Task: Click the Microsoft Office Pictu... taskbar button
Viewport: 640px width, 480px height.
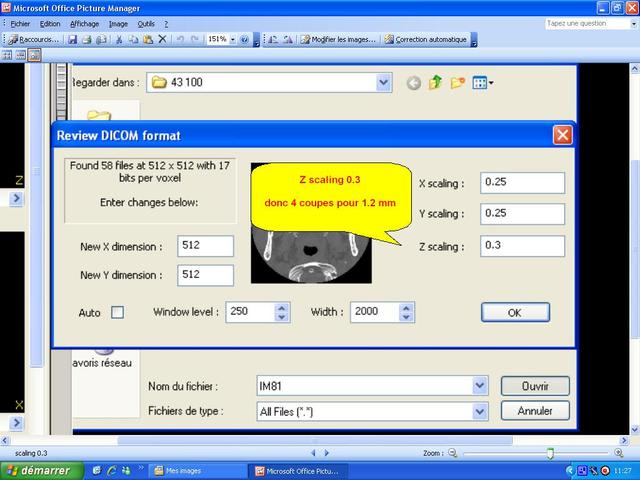Action: (x=298, y=471)
